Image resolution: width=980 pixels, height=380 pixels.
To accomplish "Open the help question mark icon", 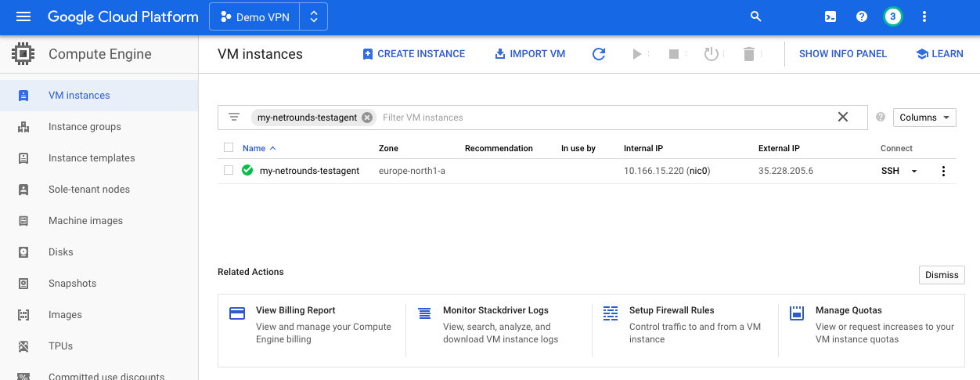I will [x=862, y=16].
